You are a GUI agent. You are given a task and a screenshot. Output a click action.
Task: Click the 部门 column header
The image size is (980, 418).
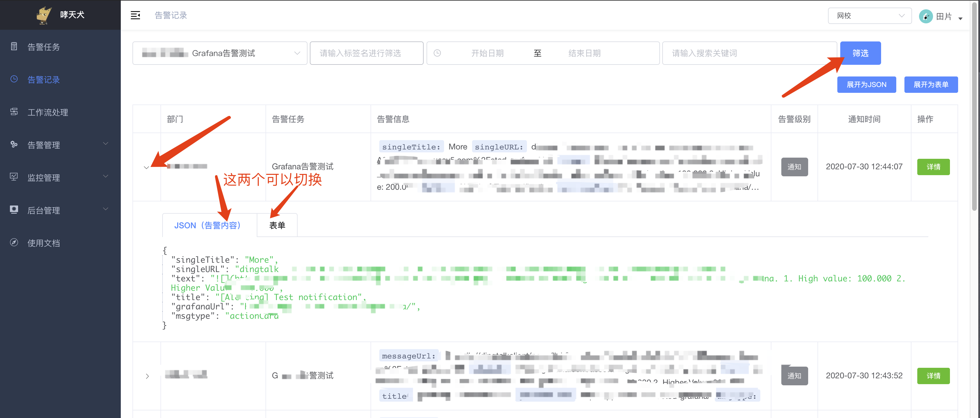pyautogui.click(x=175, y=119)
